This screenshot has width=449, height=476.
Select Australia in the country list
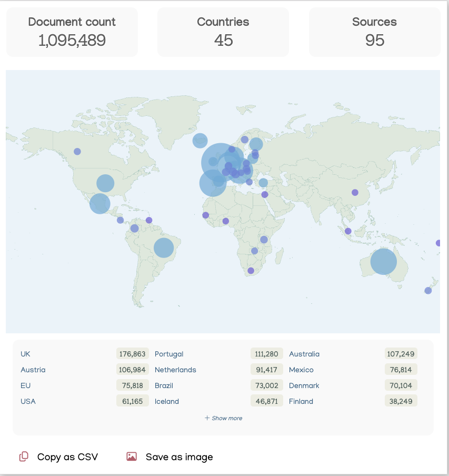click(x=304, y=354)
